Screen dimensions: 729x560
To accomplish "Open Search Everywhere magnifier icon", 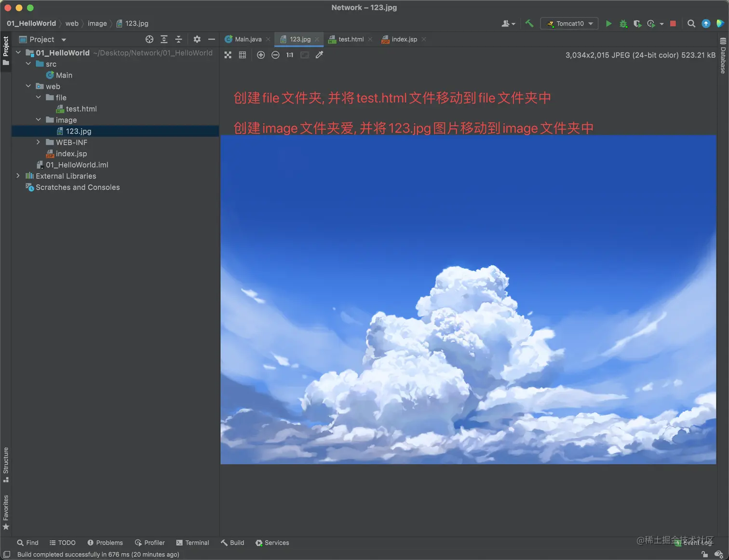I will pyautogui.click(x=691, y=23).
